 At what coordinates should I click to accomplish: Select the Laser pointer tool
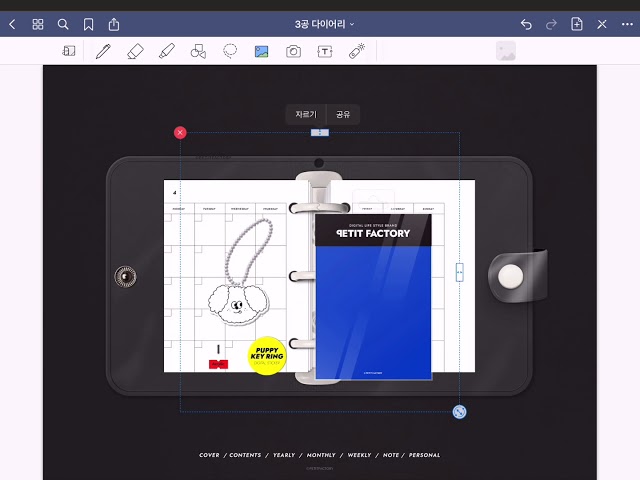(357, 51)
